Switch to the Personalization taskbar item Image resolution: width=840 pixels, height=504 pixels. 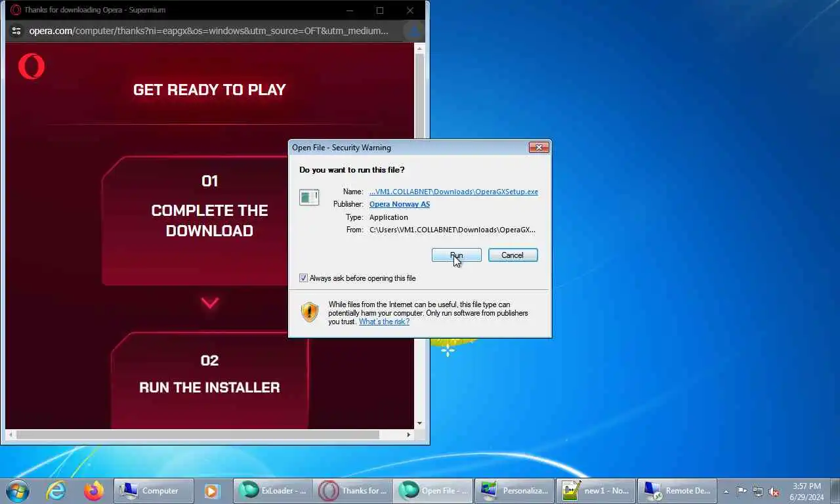pyautogui.click(x=514, y=490)
